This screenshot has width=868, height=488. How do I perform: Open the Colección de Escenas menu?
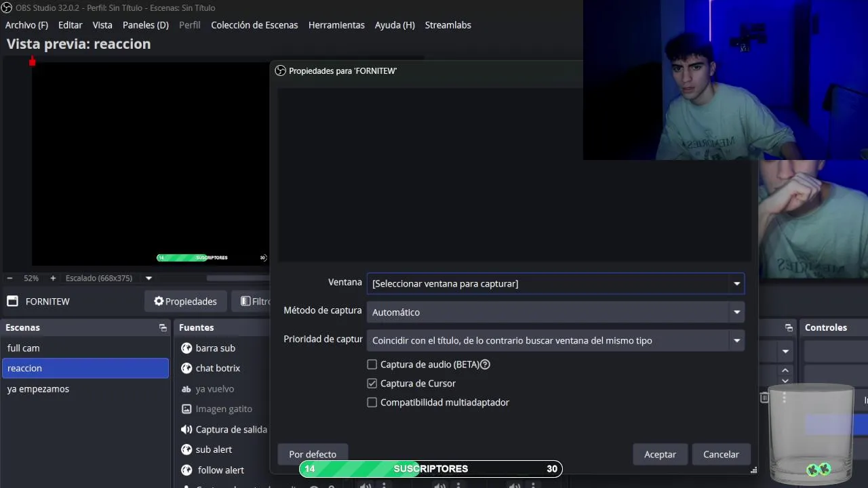click(x=254, y=25)
